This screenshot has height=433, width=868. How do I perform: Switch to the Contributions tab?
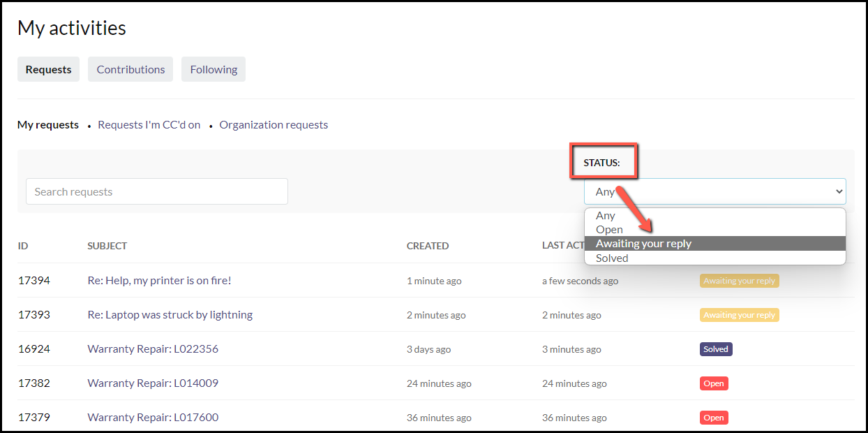[x=130, y=69]
